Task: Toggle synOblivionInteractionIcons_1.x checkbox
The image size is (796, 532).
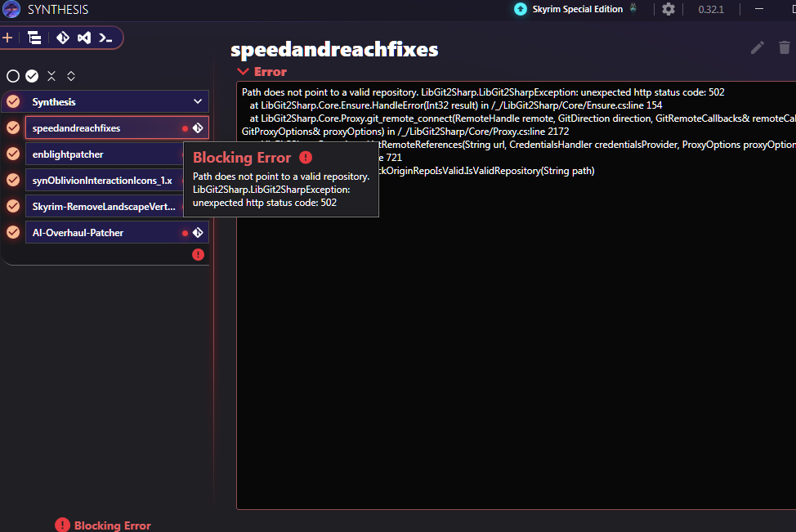Action: 13,181
